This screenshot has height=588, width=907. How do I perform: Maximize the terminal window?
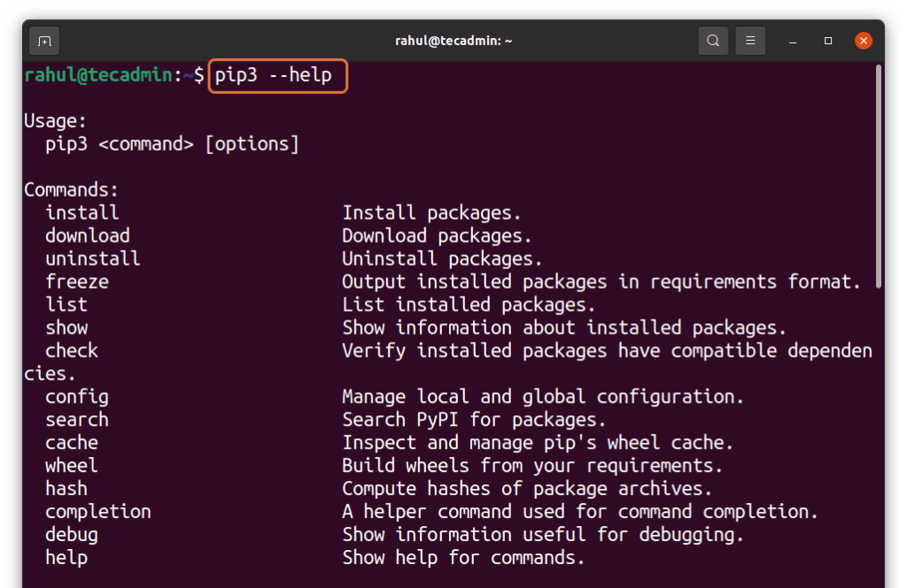pos(827,41)
